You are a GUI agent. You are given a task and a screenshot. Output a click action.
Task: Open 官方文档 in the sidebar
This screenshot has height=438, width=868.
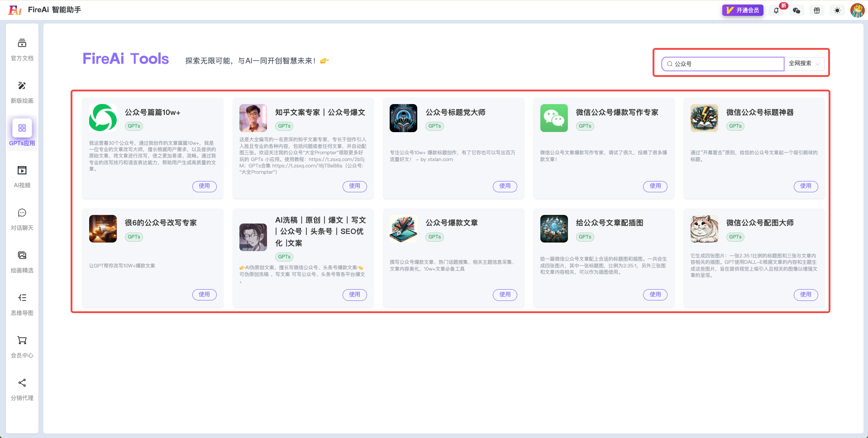coord(22,49)
